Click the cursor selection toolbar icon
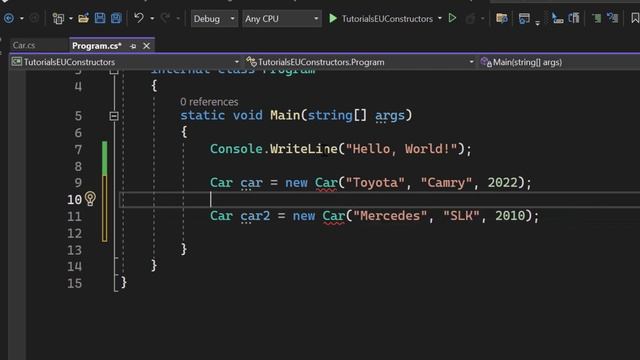640x360 pixels. click(x=557, y=18)
